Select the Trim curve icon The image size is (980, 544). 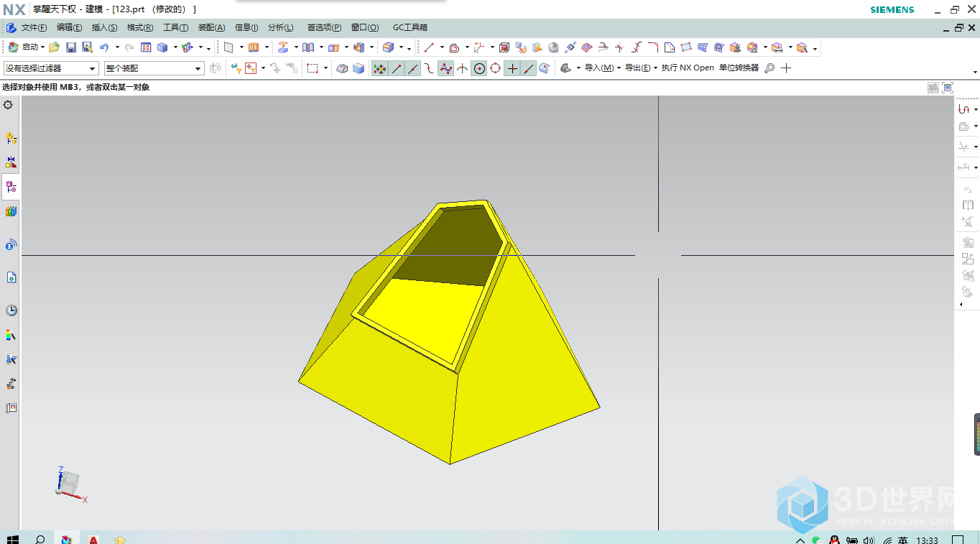click(604, 47)
